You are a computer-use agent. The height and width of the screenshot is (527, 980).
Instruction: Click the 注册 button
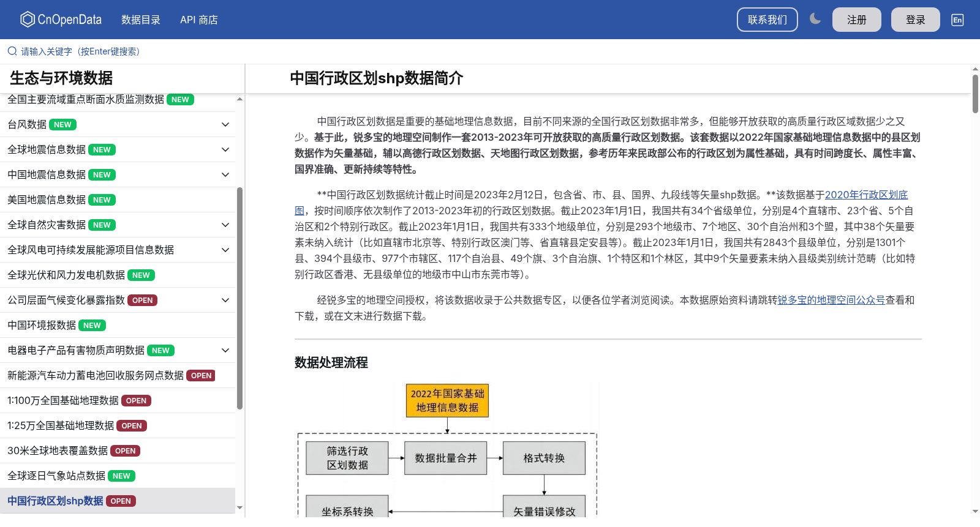[x=857, y=20]
